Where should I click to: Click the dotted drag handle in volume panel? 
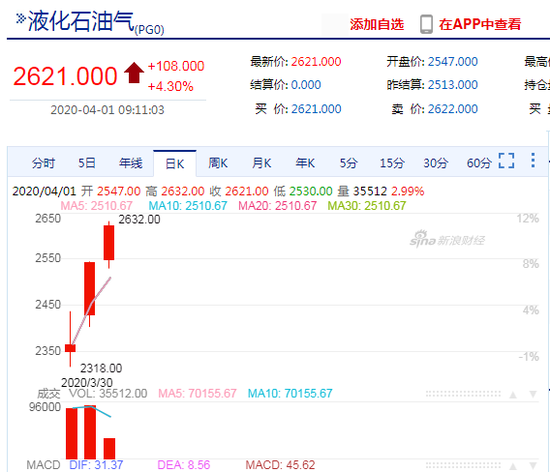click(463, 394)
